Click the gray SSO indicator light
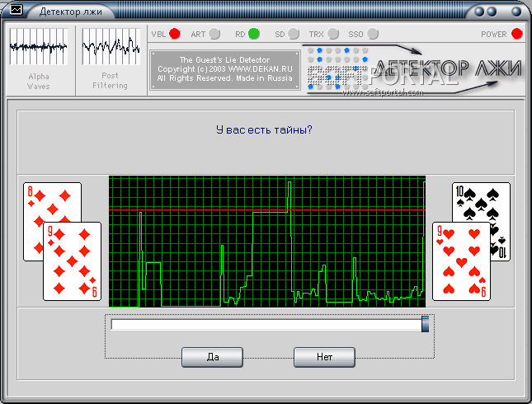The image size is (532, 404). click(373, 34)
